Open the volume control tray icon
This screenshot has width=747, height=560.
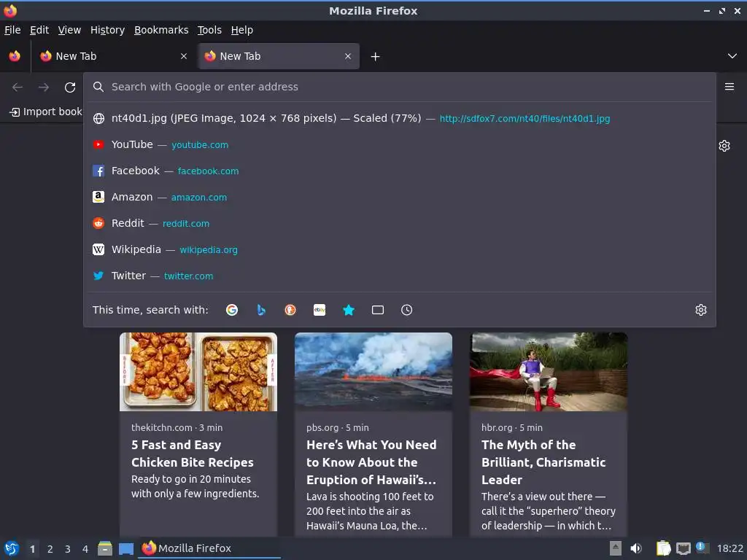pyautogui.click(x=636, y=548)
